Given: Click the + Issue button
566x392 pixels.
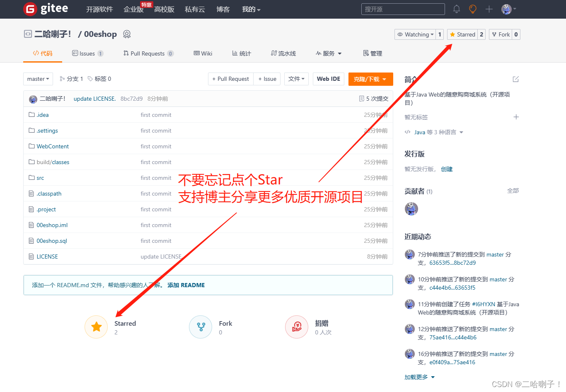Looking at the screenshot, I should click(x=267, y=79).
